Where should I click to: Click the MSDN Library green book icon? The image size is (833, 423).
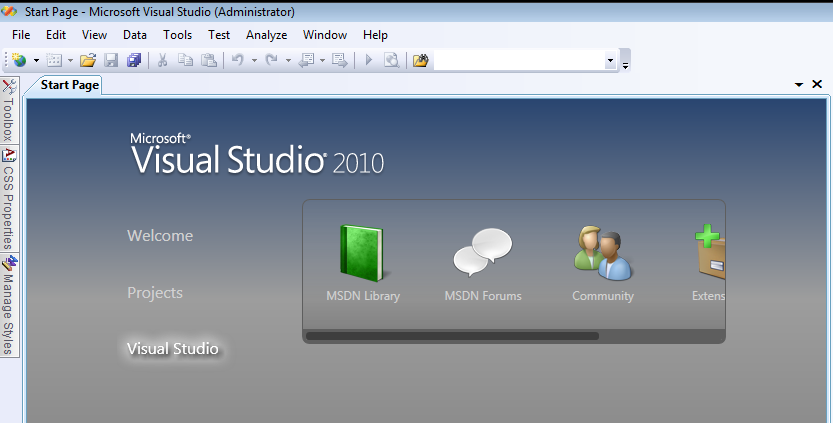(x=362, y=253)
